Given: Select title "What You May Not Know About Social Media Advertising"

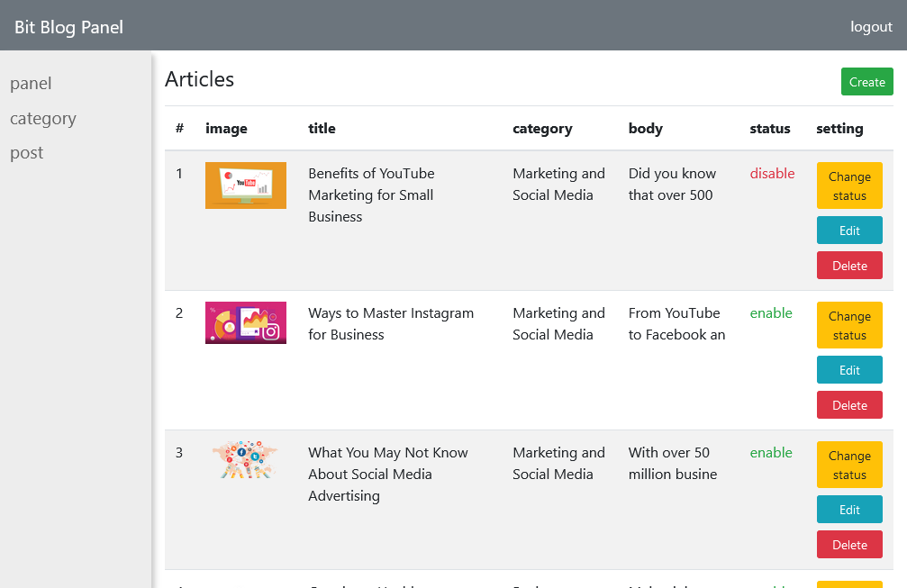Looking at the screenshot, I should 388,475.
